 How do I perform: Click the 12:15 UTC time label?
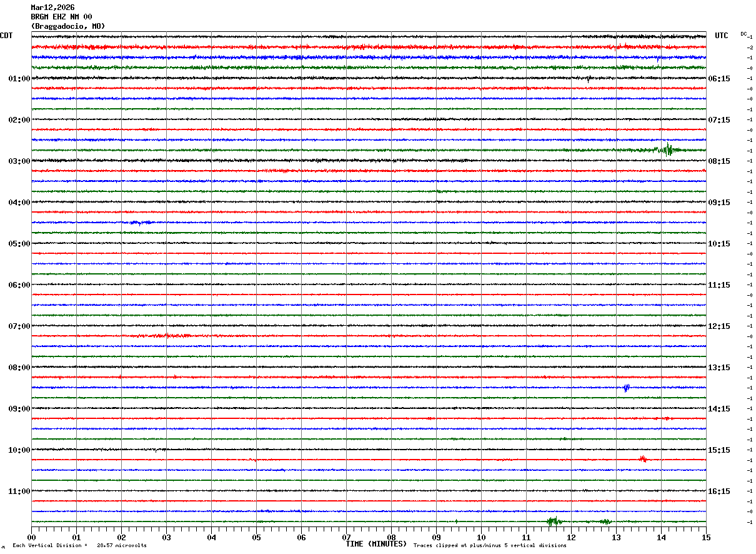coord(719,326)
